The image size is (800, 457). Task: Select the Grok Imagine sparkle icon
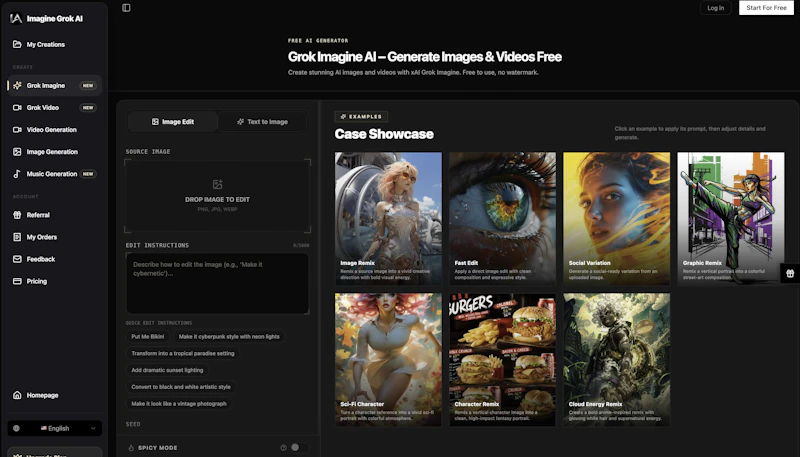click(17, 85)
